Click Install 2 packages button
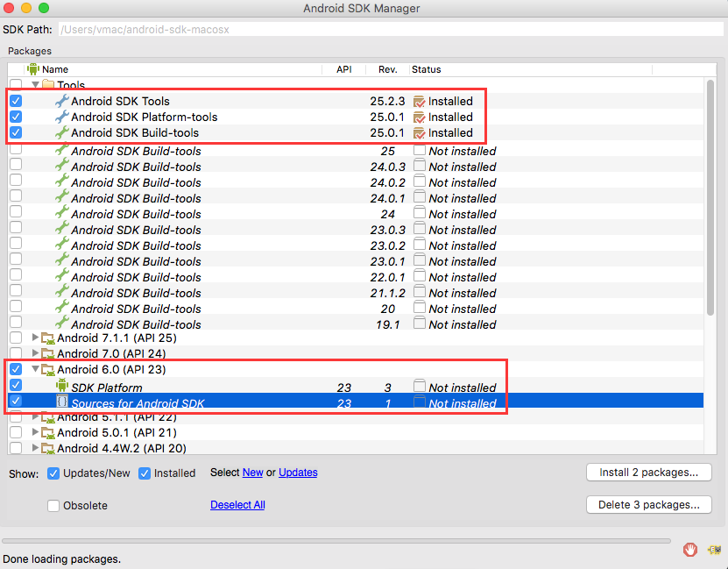The image size is (728, 569). click(x=648, y=473)
